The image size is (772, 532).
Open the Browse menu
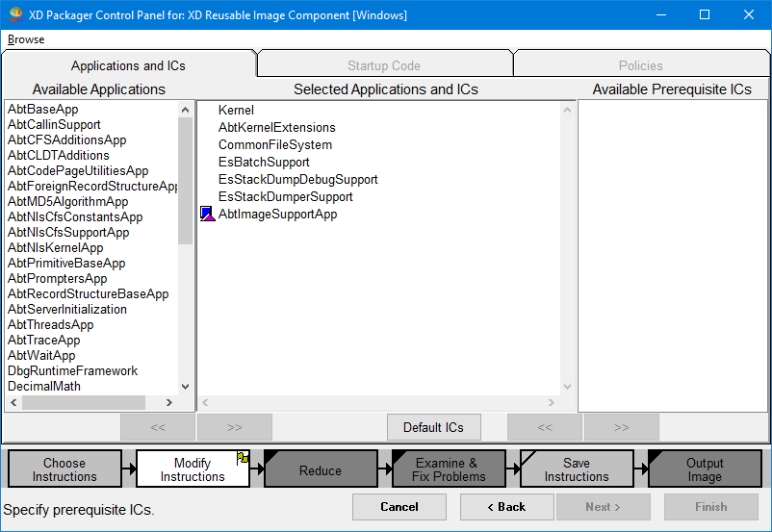click(26, 39)
